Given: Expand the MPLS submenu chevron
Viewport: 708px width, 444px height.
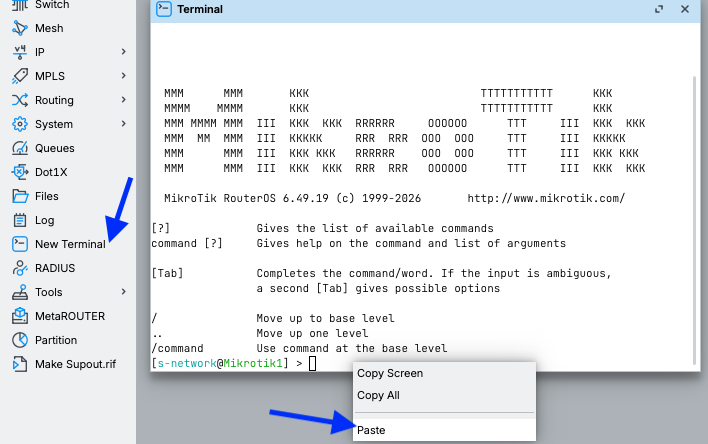Looking at the screenshot, I should tap(124, 76).
